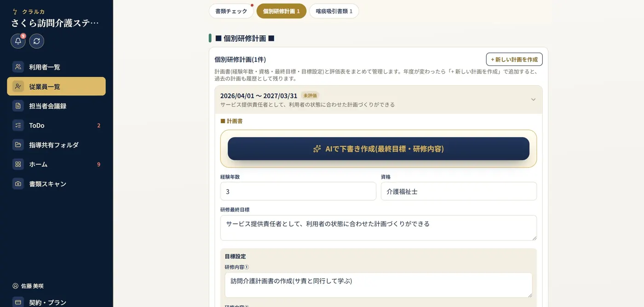Go to ホーム in the sidebar

click(x=56, y=164)
